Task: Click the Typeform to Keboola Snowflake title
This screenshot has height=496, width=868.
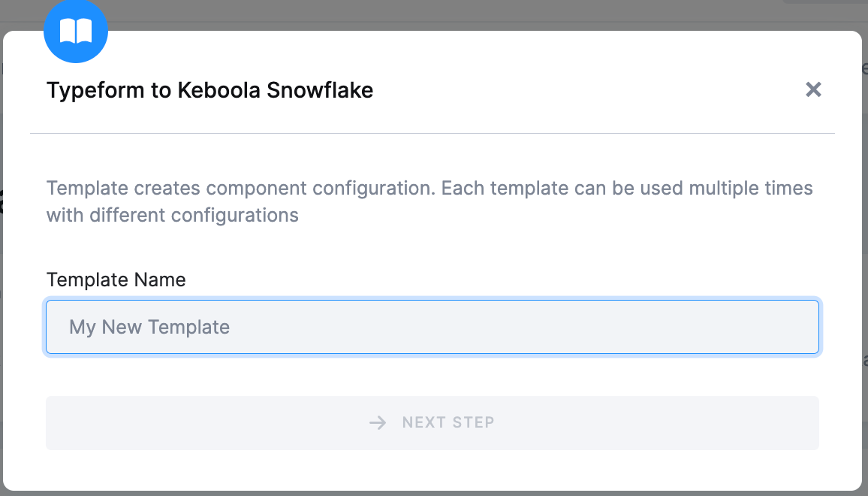Action: (210, 89)
